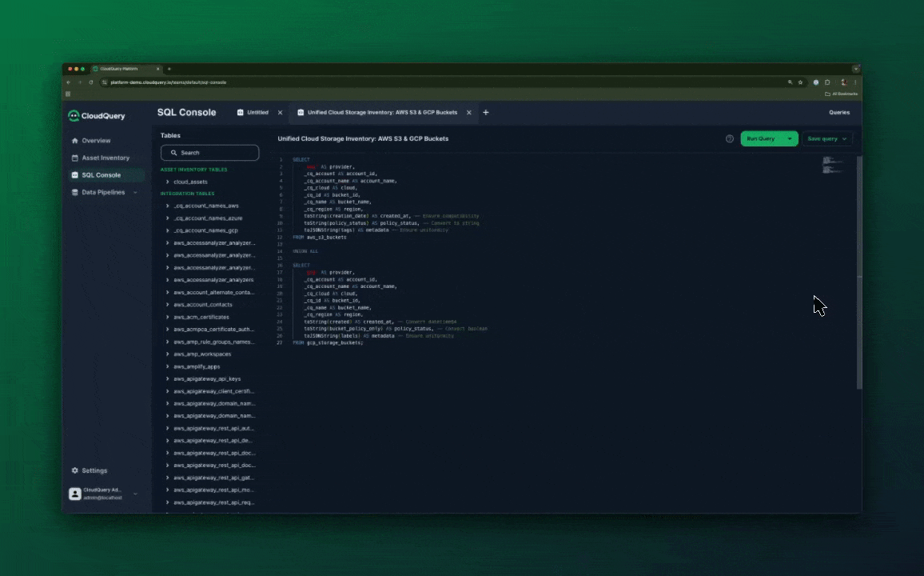Expand the cloud_assets tree item
This screenshot has width=924, height=576.
tap(167, 182)
